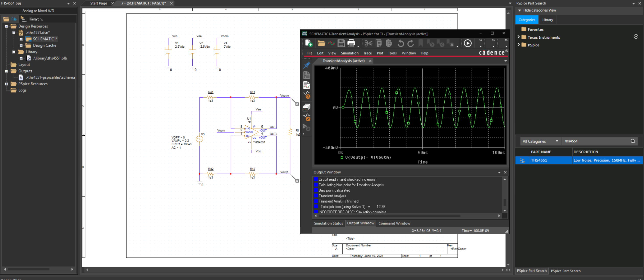Print the plot with the printer icon

(x=351, y=43)
